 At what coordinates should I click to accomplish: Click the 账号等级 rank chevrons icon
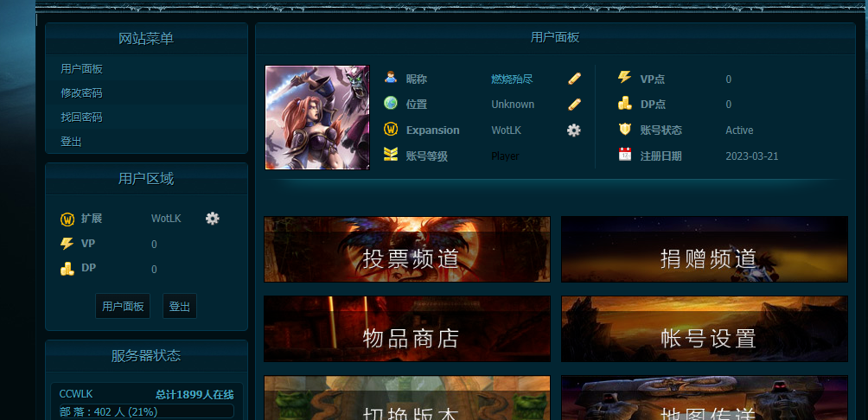tap(391, 155)
